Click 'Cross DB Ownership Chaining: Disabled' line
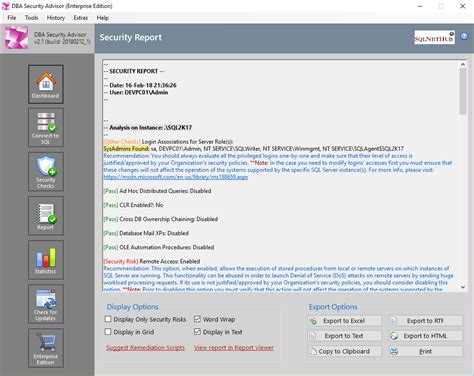474x376 pixels. 161,219
